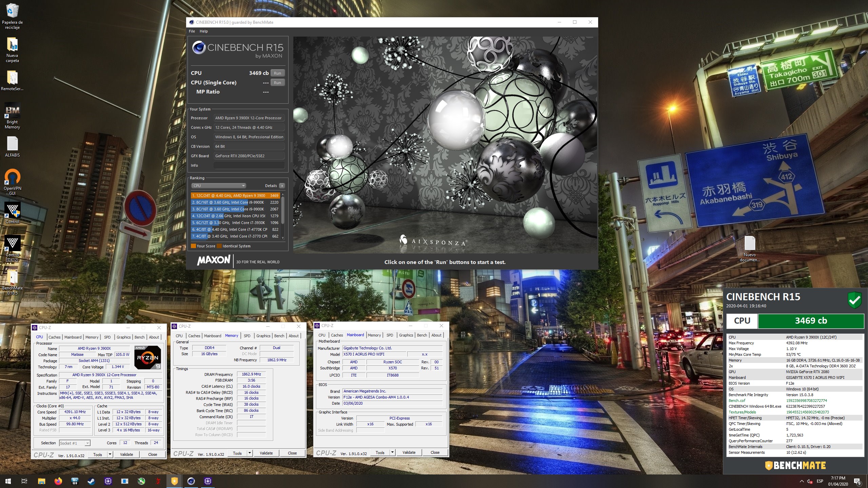Click the ranking Details arrow button
Viewport: 868px width, 488px height.
(x=282, y=186)
